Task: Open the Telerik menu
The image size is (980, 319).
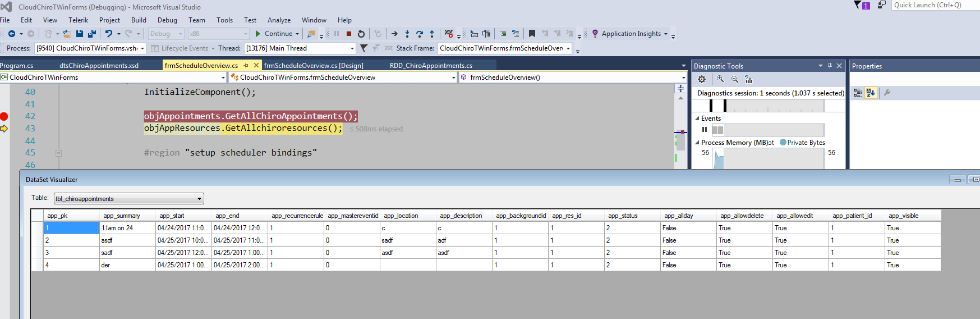Action: click(x=78, y=20)
